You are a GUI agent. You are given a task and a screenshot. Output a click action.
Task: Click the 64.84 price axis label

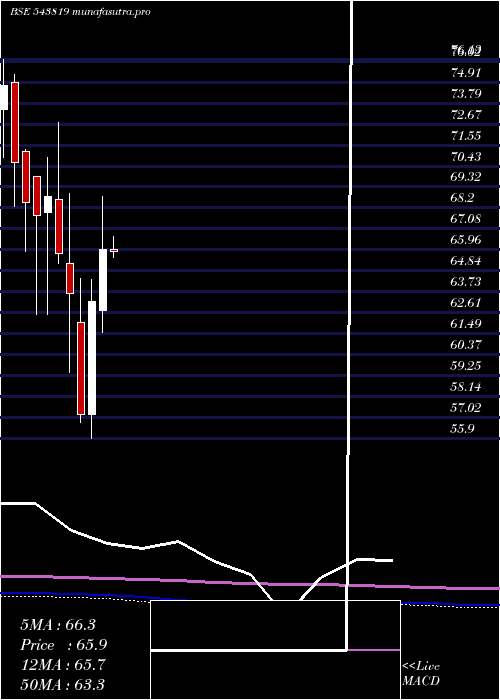tap(466, 260)
